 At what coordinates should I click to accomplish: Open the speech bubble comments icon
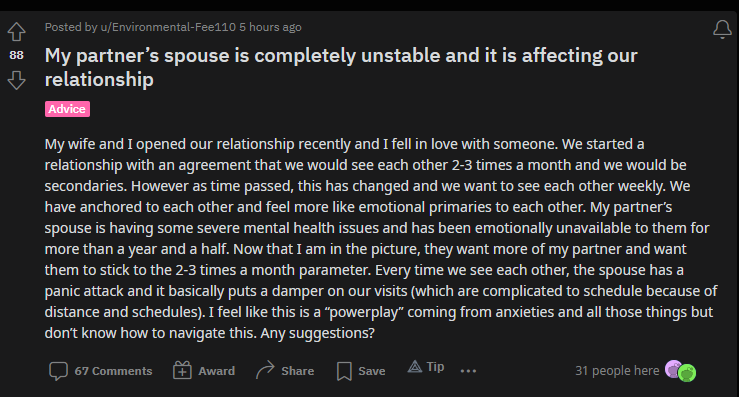pos(58,371)
